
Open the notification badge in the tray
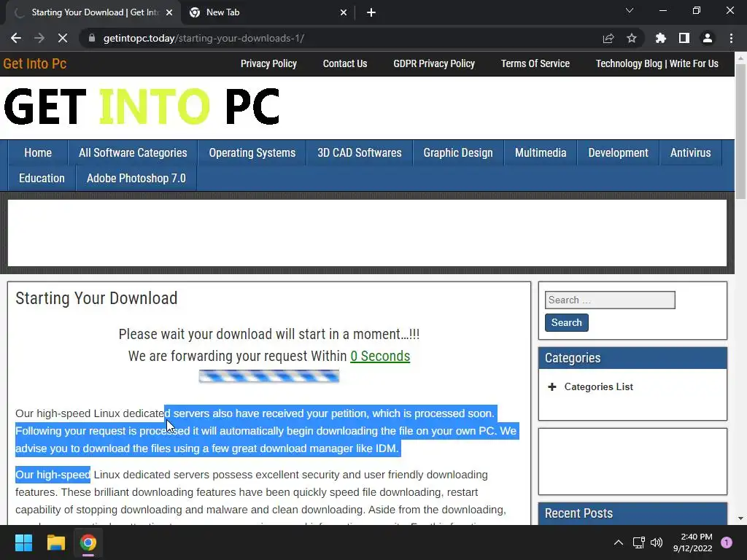pyautogui.click(x=727, y=542)
